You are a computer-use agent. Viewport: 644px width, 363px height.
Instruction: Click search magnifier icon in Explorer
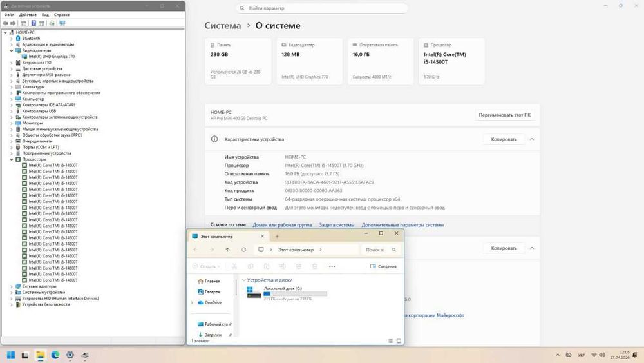394,250
